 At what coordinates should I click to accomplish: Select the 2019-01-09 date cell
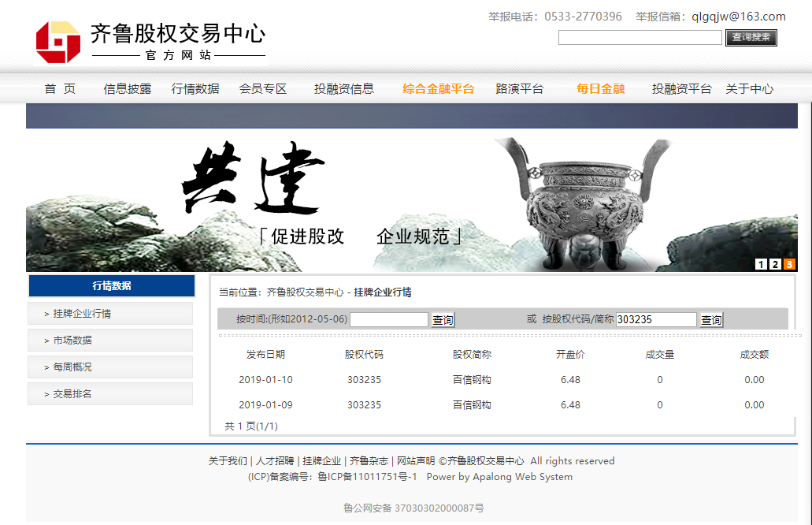point(265,404)
